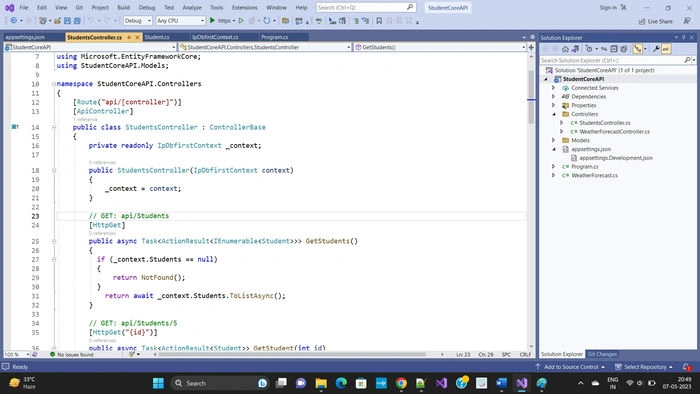Expand the Models folder node
Viewport: 700px width, 394px height.
point(554,140)
